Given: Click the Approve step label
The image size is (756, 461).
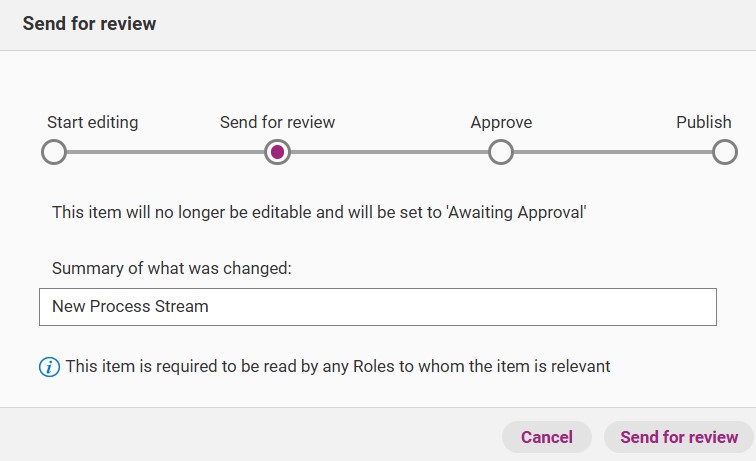Looking at the screenshot, I should point(501,122).
